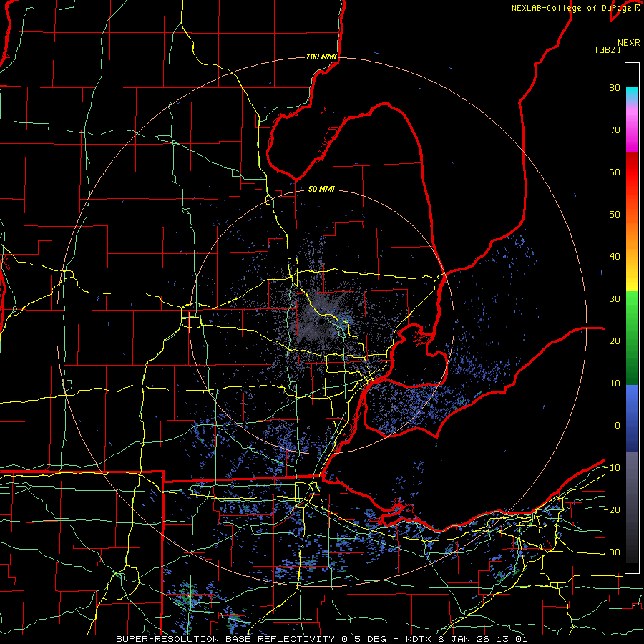Click the 0 value on the dBZ scale
The image size is (644, 644).
(618, 426)
